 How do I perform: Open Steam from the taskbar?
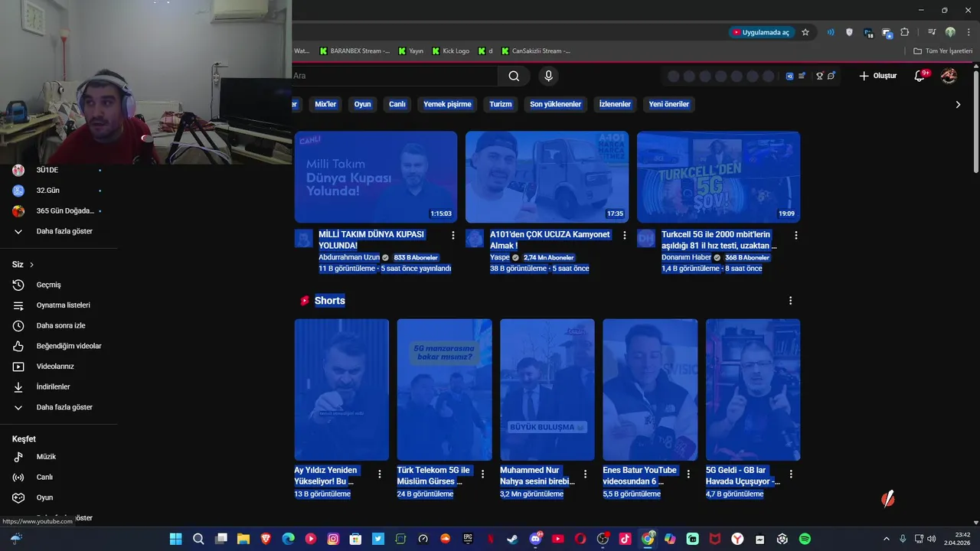[512, 539]
